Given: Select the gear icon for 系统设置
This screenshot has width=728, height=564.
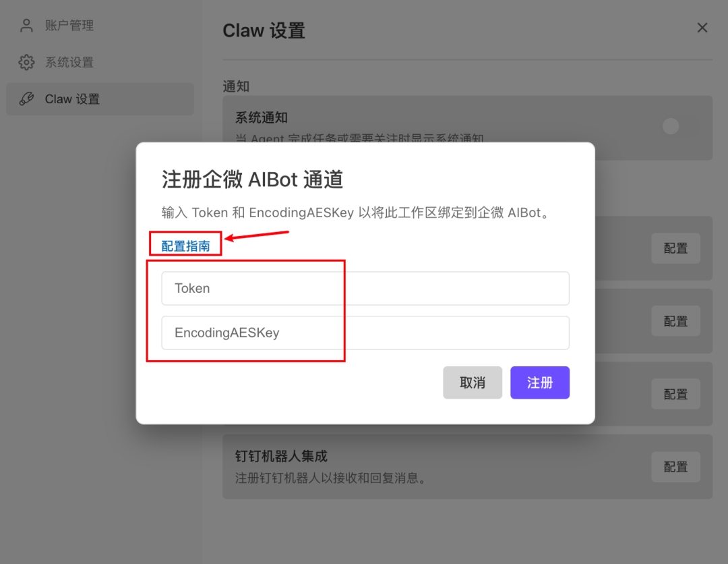Looking at the screenshot, I should pyautogui.click(x=26, y=62).
